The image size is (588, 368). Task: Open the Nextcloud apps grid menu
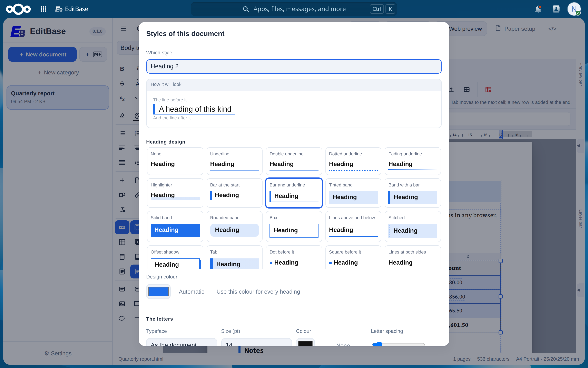pyautogui.click(x=44, y=9)
